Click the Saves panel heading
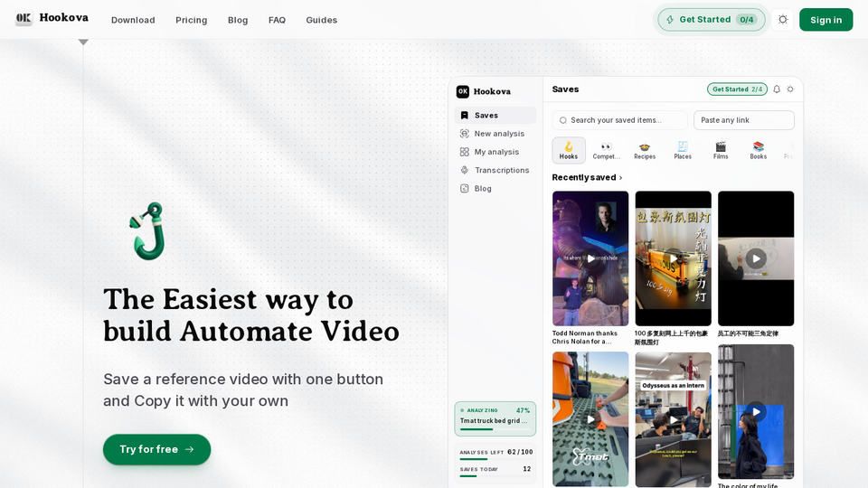Image resolution: width=868 pixels, height=488 pixels. click(x=565, y=89)
